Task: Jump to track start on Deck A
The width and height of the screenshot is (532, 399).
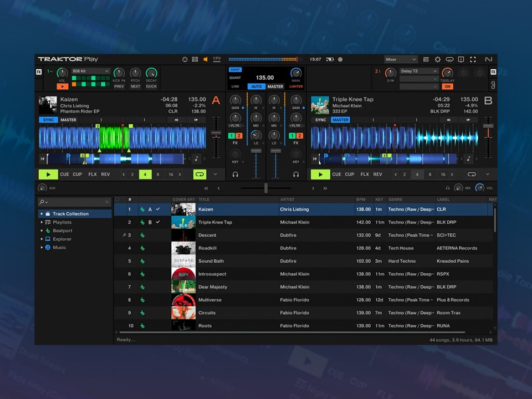Action: pos(43,158)
